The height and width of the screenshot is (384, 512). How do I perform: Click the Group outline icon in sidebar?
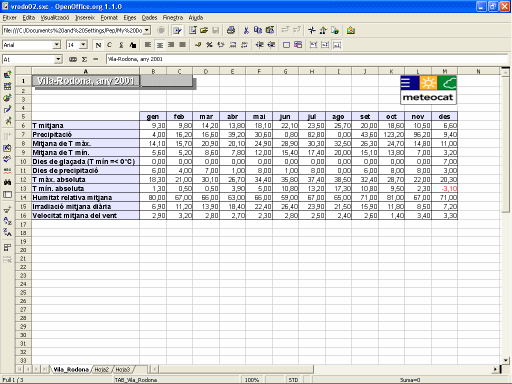click(x=7, y=248)
